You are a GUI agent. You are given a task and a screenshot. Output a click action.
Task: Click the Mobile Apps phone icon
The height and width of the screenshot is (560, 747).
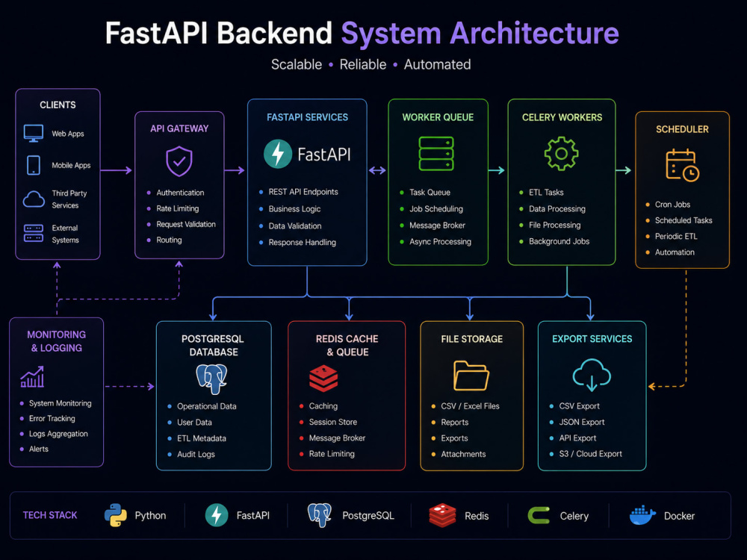point(34,165)
